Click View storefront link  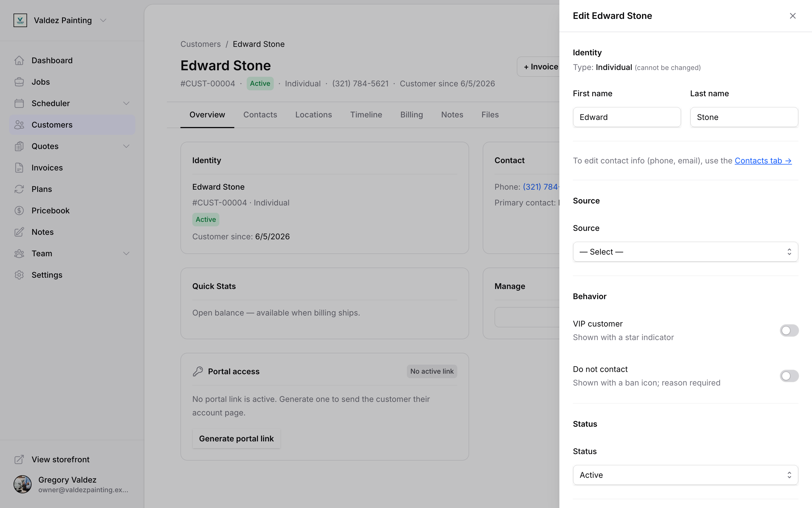[x=72, y=460]
